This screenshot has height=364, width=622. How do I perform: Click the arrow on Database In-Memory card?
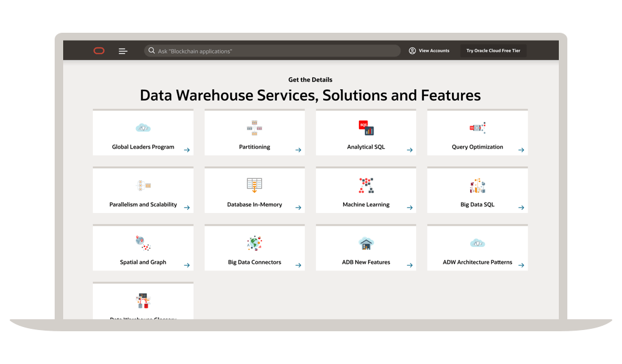coord(298,208)
